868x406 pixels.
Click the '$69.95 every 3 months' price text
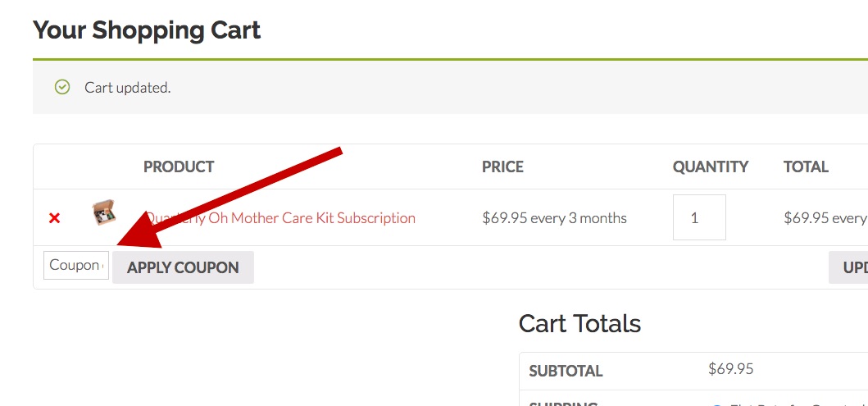point(554,217)
